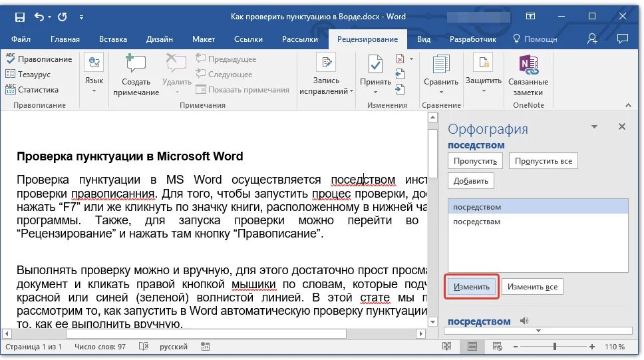Click the vertical scrollbar up arrow
This screenshot has height=360, width=644.
[x=432, y=118]
